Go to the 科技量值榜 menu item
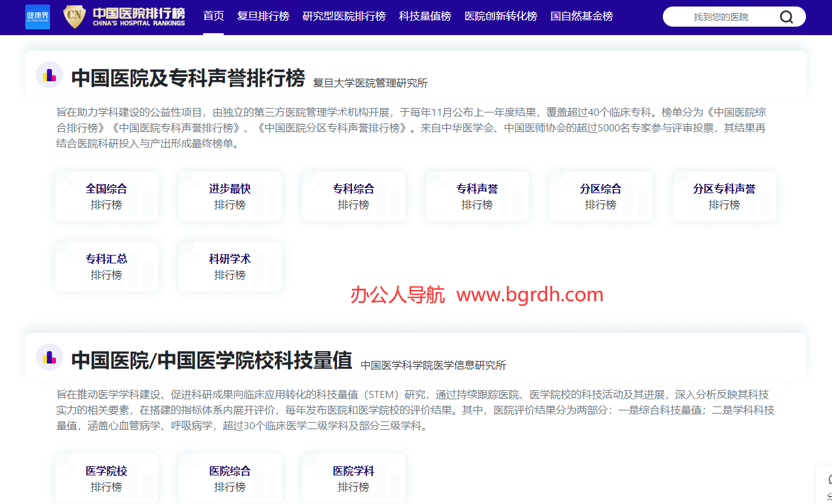The height and width of the screenshot is (504, 832). click(425, 16)
